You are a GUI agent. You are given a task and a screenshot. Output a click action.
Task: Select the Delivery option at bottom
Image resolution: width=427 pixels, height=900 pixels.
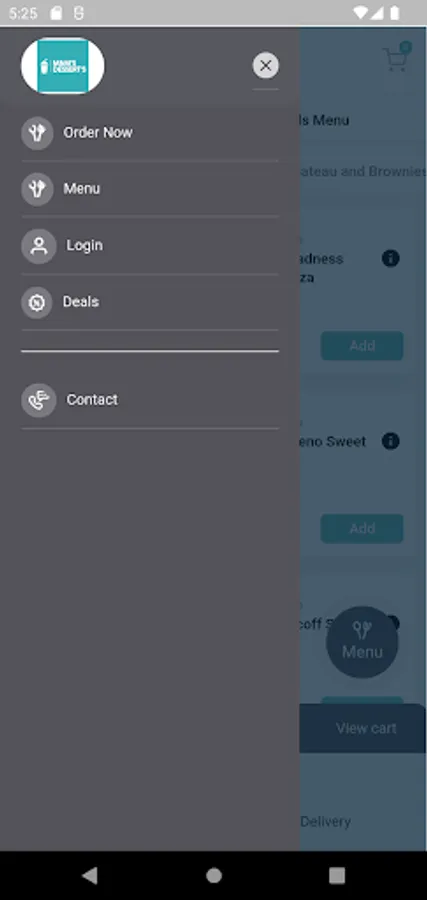point(325,821)
